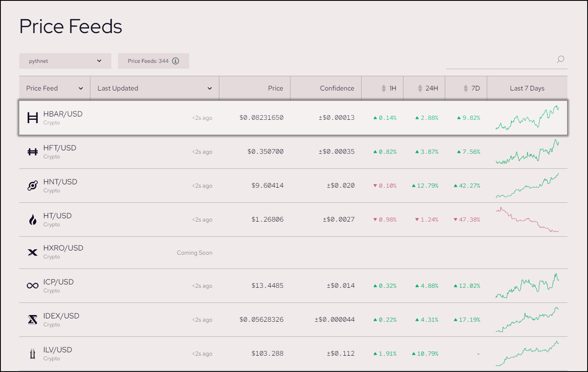Click the IDEX token logo icon
The width and height of the screenshot is (588, 372).
[32, 319]
